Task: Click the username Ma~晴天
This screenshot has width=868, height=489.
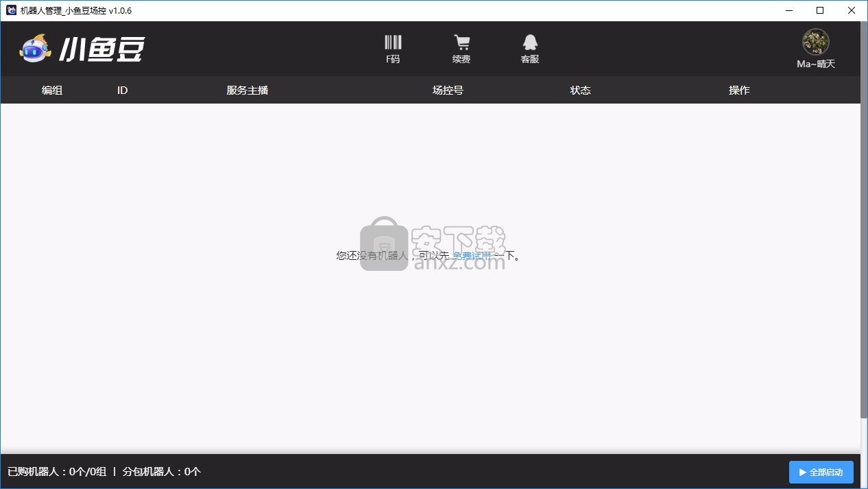Action: pos(816,64)
